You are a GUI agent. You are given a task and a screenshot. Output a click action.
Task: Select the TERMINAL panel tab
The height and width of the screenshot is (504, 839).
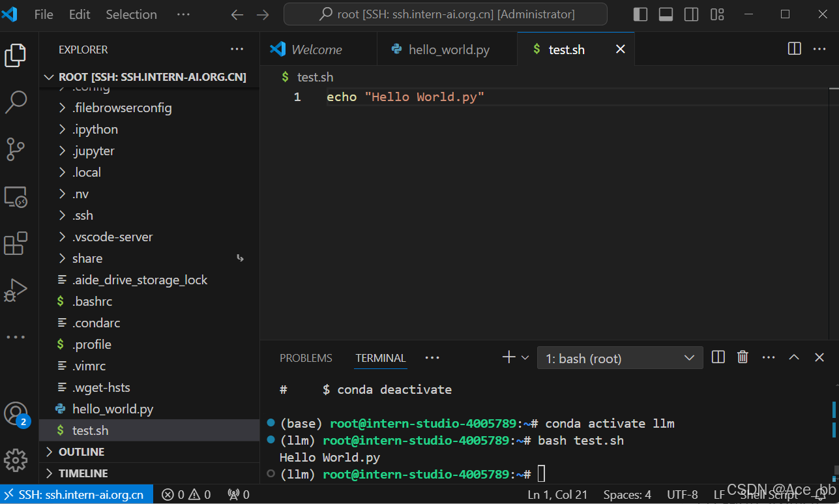(x=381, y=358)
